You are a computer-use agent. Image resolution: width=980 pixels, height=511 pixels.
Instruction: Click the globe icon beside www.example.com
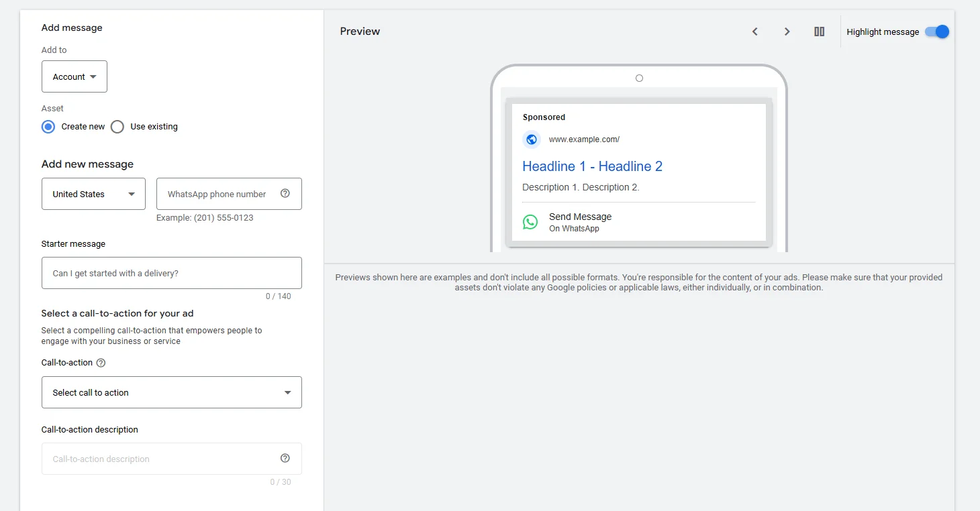(x=532, y=139)
